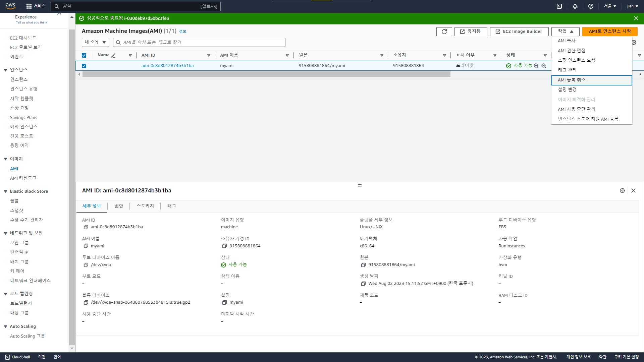Open details panel settings gear

pos(622,190)
